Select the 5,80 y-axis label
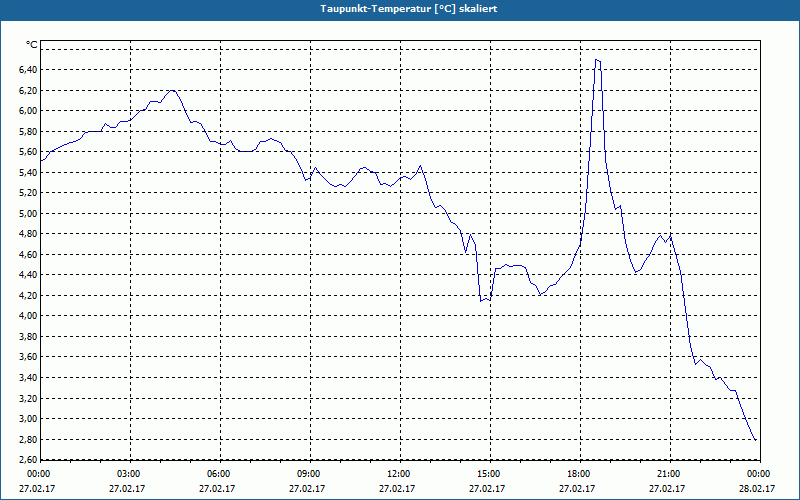 (x=28, y=131)
